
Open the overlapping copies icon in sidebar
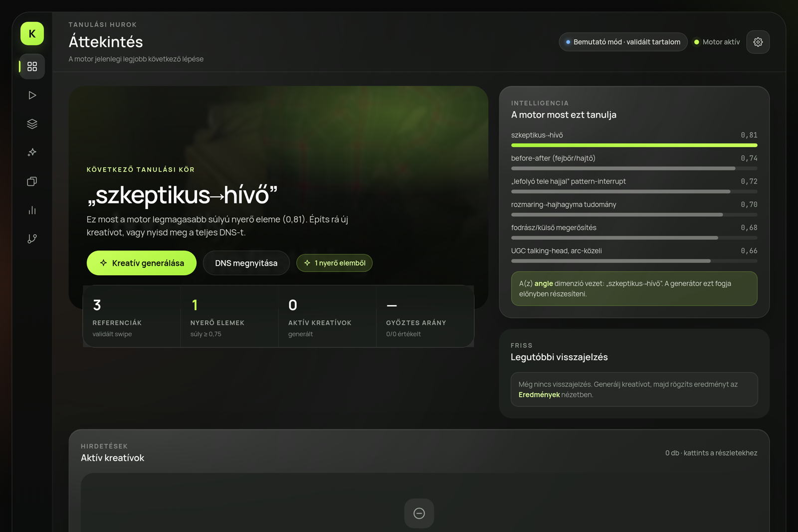32,181
